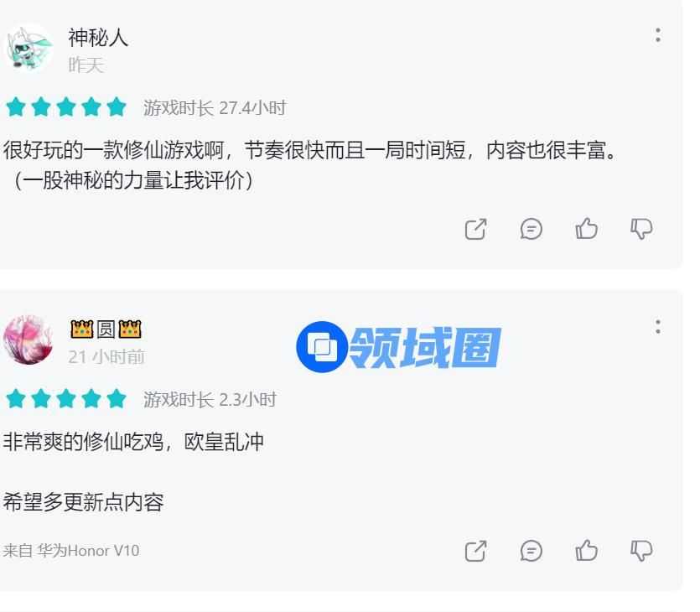The image size is (700, 612).
Task: Select the star rating on 圆's review
Action: point(66,399)
